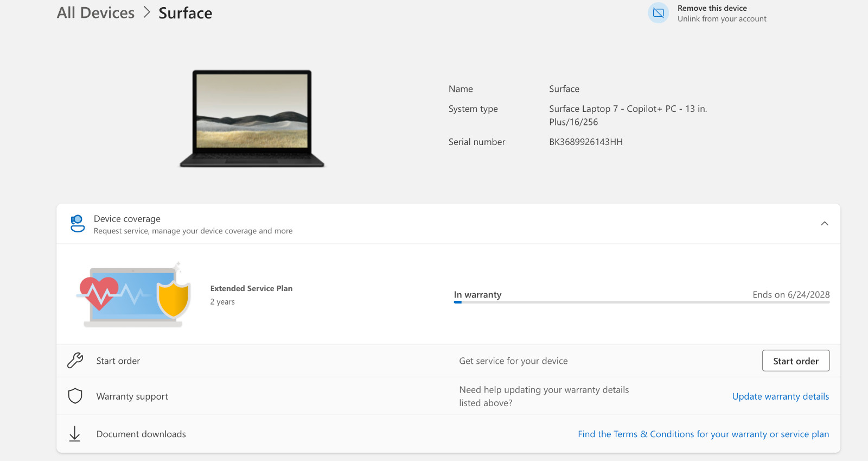Click Get service for your device text
This screenshot has height=461, width=868.
[513, 361]
